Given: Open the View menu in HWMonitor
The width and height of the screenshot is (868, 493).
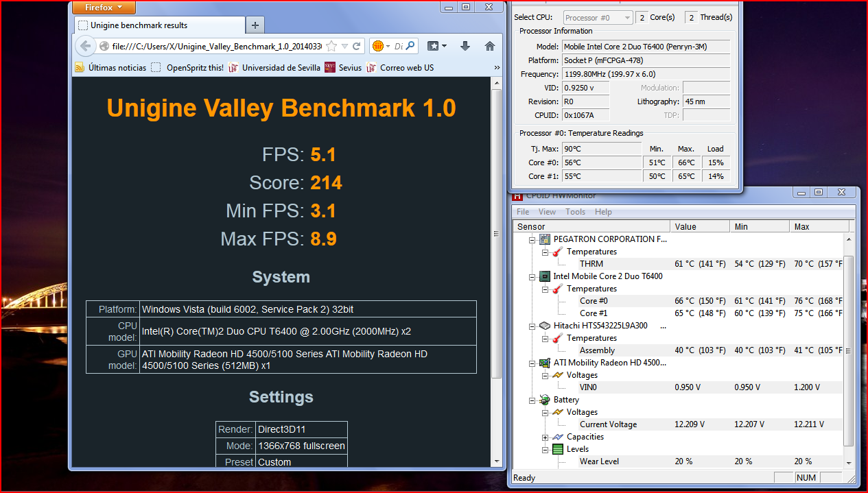Looking at the screenshot, I should coord(547,212).
